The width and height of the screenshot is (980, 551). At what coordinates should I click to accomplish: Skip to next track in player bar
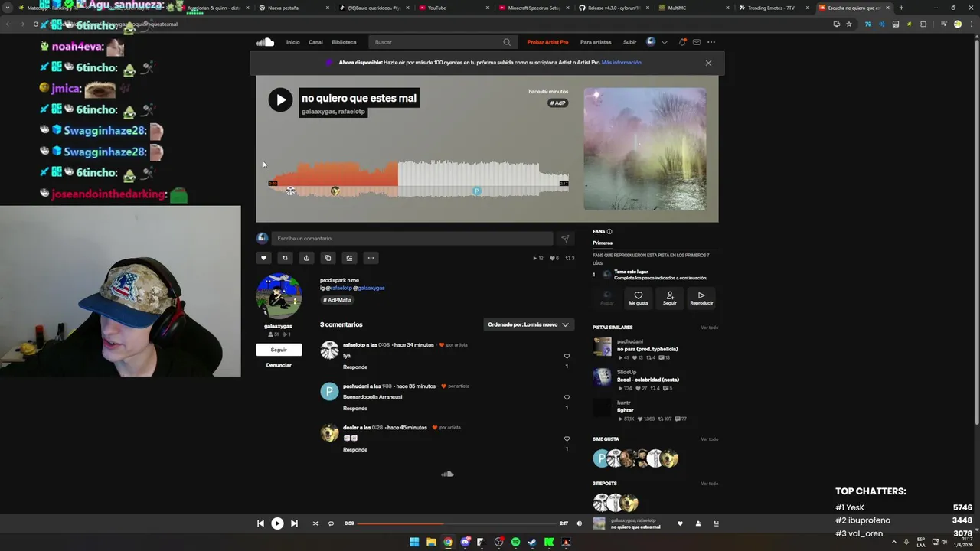pos(294,523)
